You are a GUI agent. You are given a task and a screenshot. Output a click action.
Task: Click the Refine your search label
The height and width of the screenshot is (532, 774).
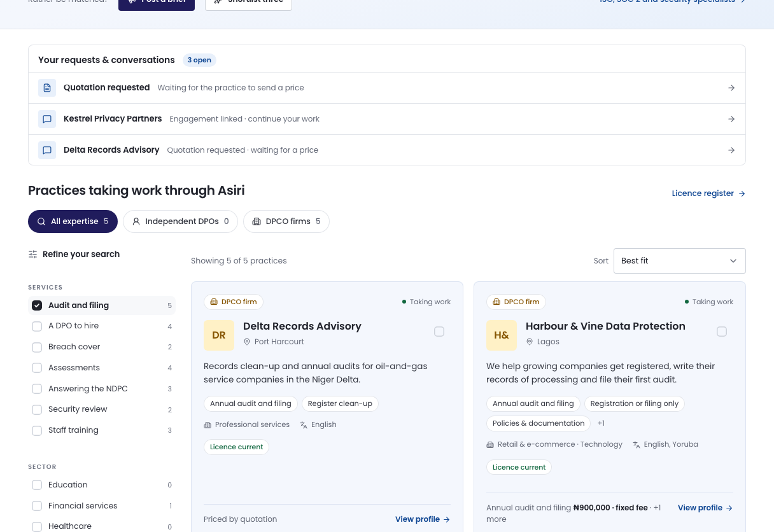pos(81,254)
